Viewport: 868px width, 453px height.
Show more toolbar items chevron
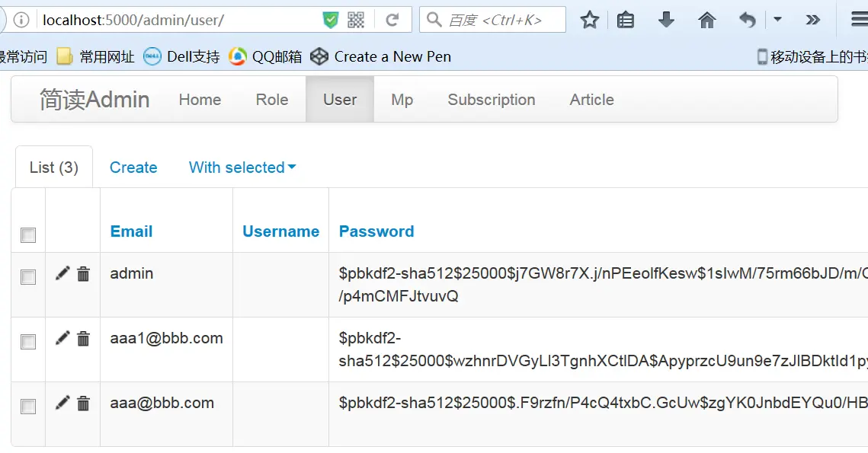[813, 21]
